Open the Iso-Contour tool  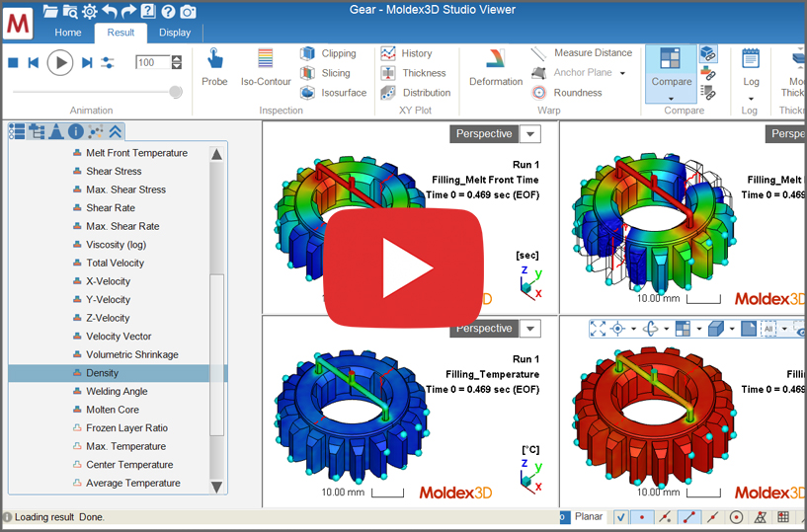[x=266, y=67]
